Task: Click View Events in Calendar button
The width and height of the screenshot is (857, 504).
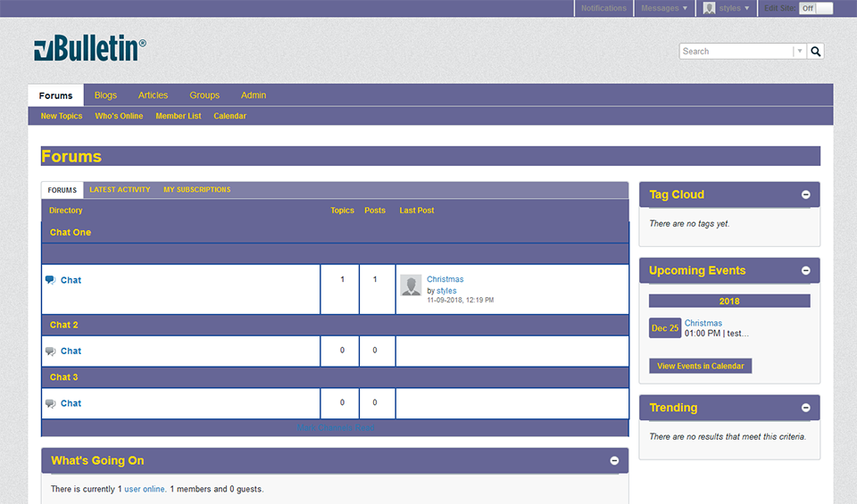Action: 701,366
